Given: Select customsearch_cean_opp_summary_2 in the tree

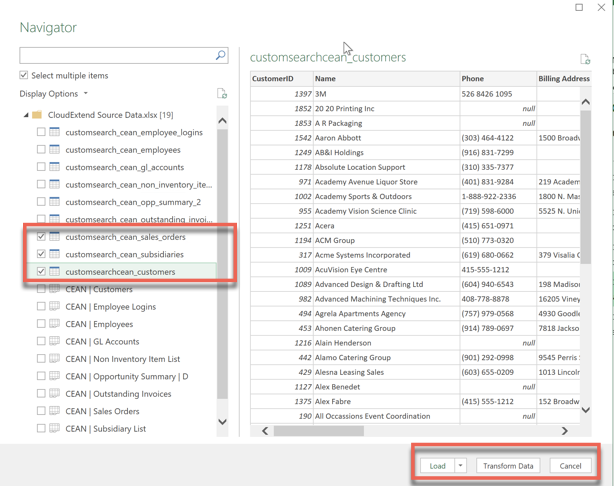Looking at the screenshot, I should pyautogui.click(x=133, y=202).
